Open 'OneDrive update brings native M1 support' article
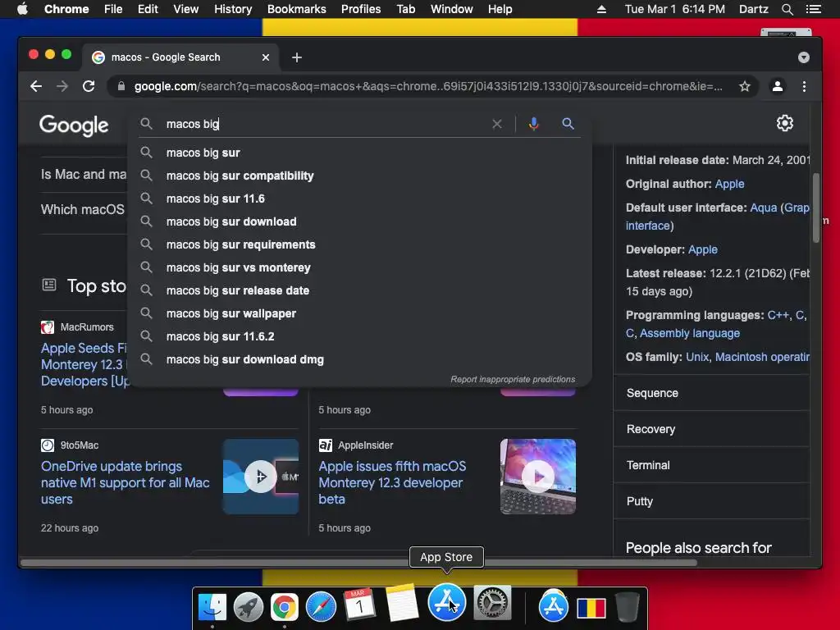The width and height of the screenshot is (840, 630). (125, 482)
